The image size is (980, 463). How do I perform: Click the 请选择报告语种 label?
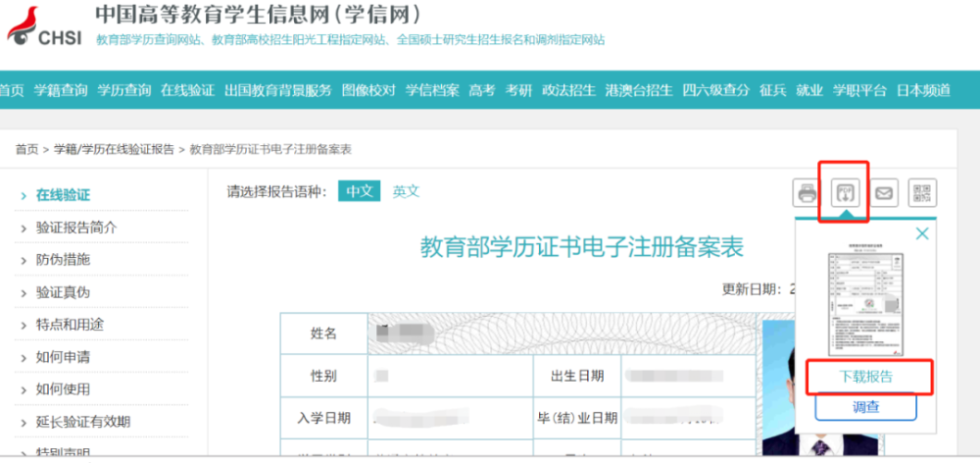point(277,191)
